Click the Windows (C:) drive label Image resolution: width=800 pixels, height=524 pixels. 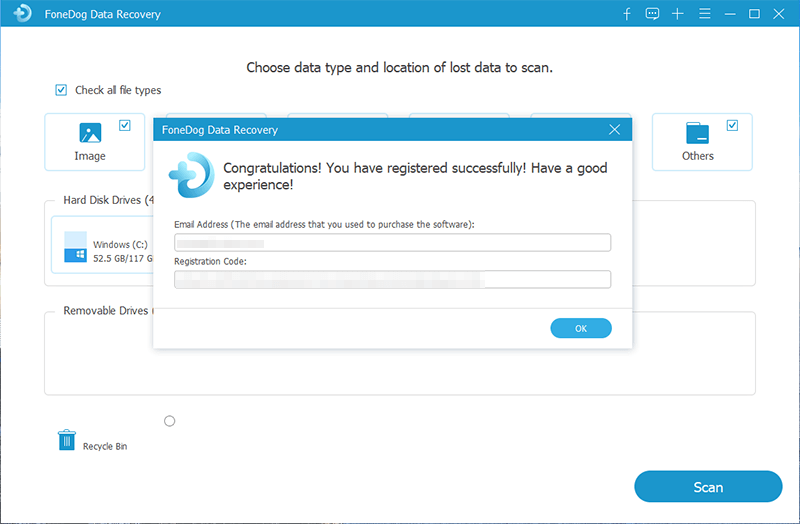(120, 244)
